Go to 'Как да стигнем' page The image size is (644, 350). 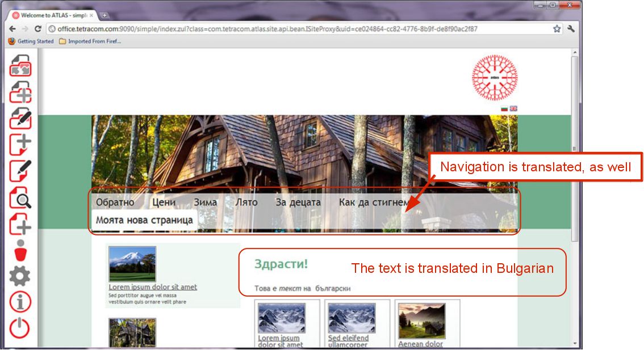[x=373, y=203]
